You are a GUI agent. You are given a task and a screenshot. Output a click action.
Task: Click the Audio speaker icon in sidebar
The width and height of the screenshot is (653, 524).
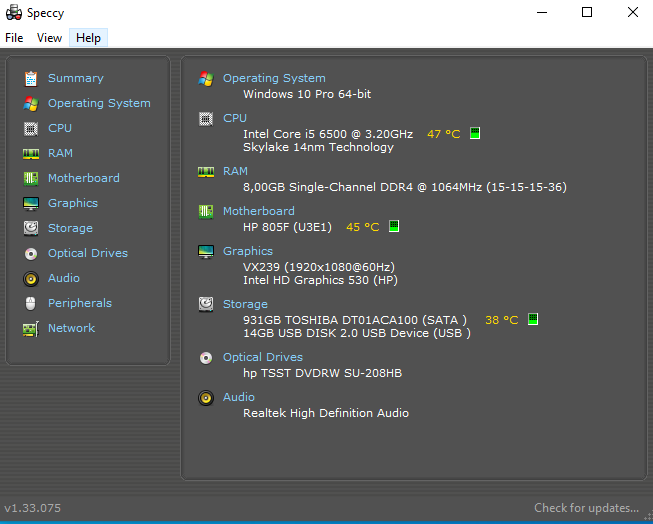tap(31, 279)
